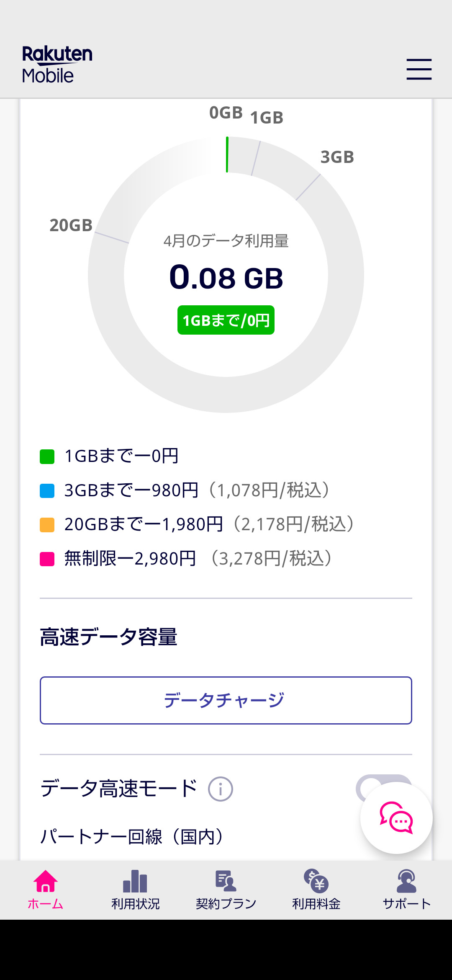This screenshot has height=980, width=452.
Task: Tap the 契約プラン document icon
Action: 226,881
